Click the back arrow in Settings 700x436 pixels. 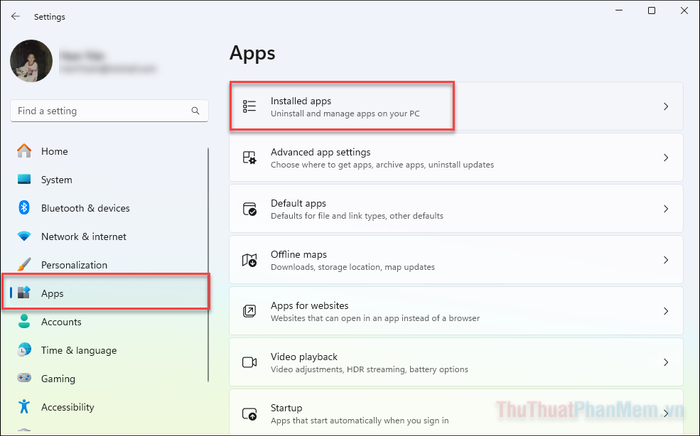pos(16,17)
